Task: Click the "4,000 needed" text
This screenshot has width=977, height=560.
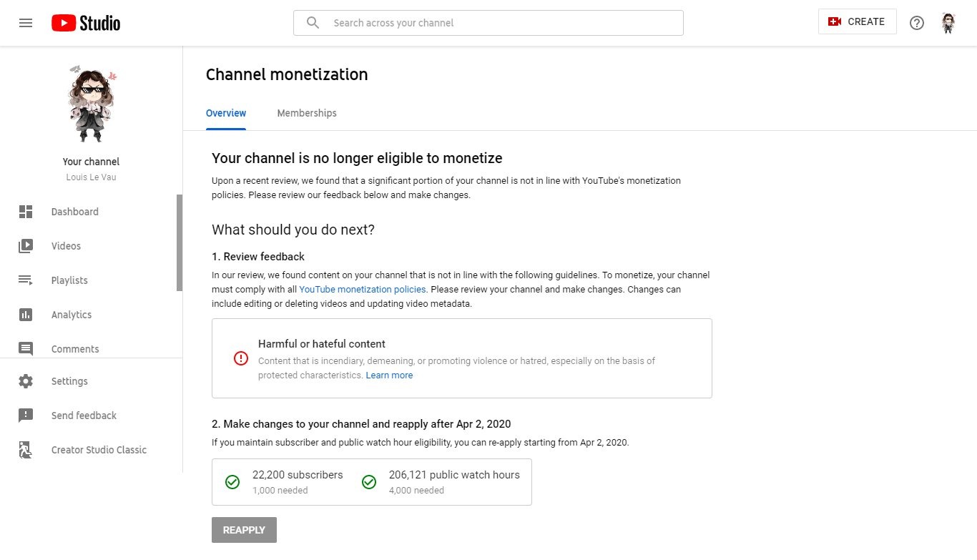Action: (x=416, y=491)
